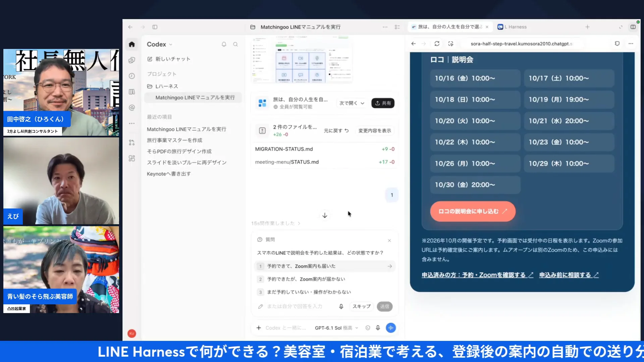Open the GPT-6.1 Sol model selector
The width and height of the screenshot is (644, 362).
(336, 328)
